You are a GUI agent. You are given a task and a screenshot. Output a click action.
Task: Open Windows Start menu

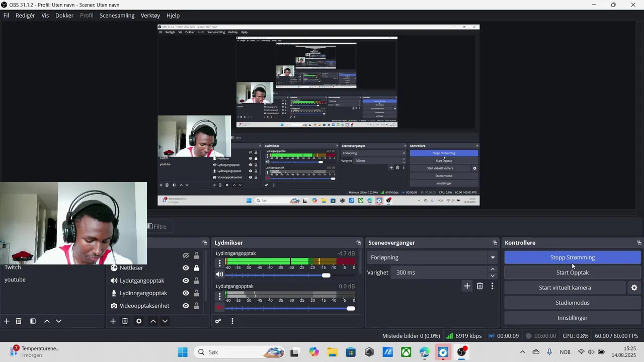(182, 352)
